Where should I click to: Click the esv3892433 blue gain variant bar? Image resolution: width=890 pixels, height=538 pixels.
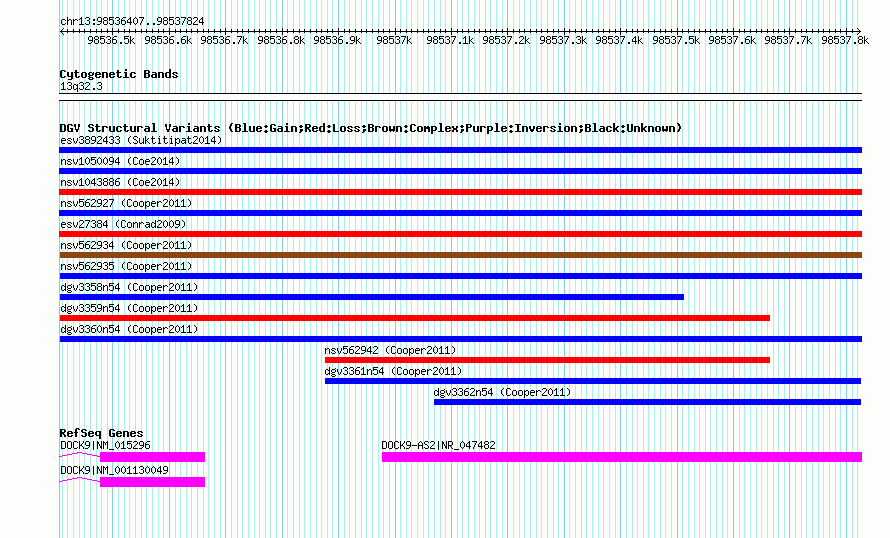(460, 150)
